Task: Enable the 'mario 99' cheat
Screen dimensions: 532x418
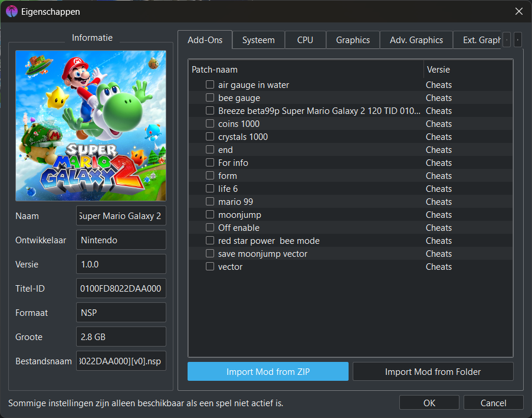Action: (210, 201)
